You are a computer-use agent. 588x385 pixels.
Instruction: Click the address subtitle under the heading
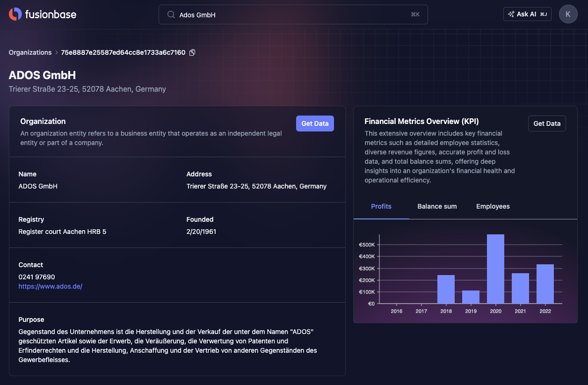click(87, 89)
